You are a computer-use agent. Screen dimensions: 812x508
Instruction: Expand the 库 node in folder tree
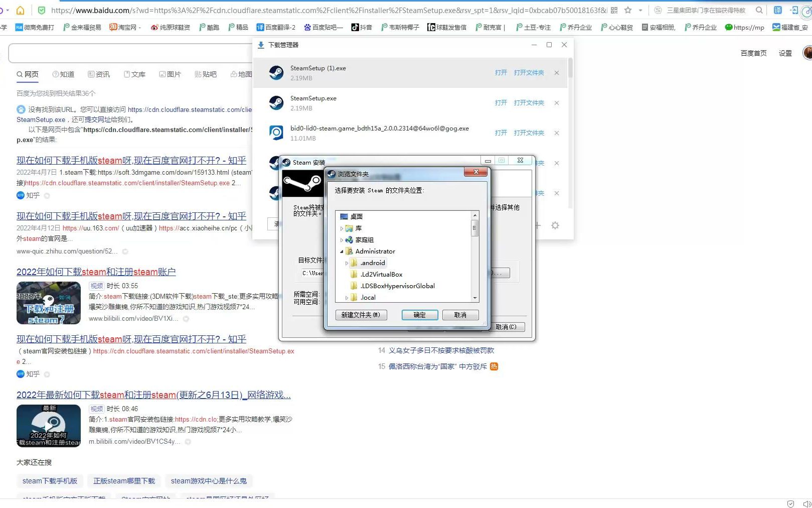342,228
